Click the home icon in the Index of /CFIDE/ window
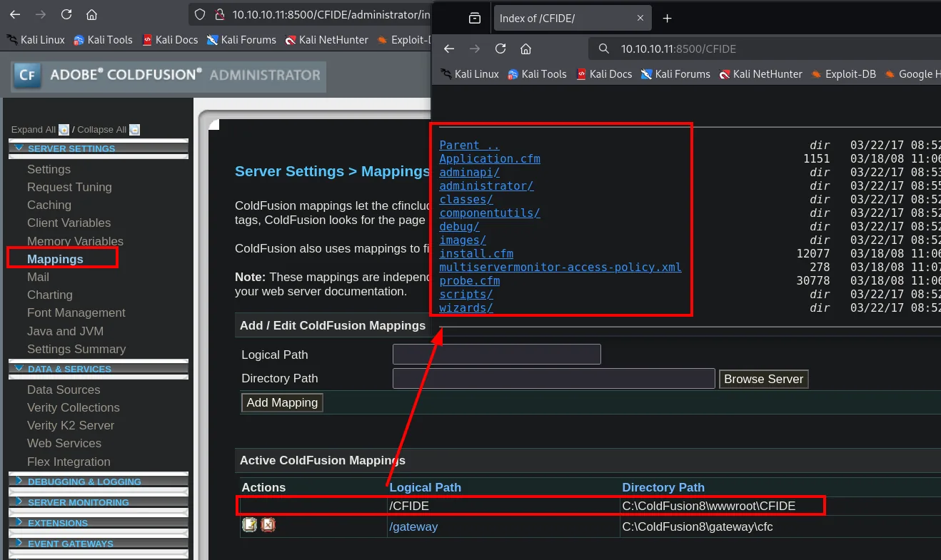The width and height of the screenshot is (941, 560). [525, 49]
